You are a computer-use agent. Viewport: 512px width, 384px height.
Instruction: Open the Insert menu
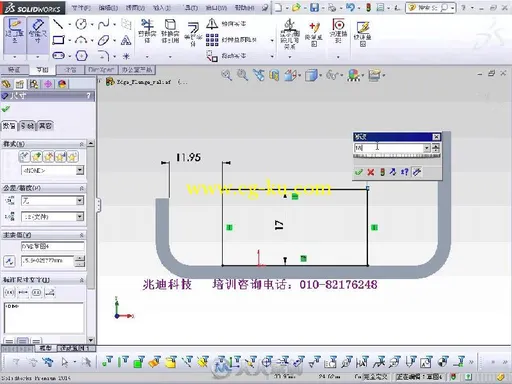(x=162, y=7)
